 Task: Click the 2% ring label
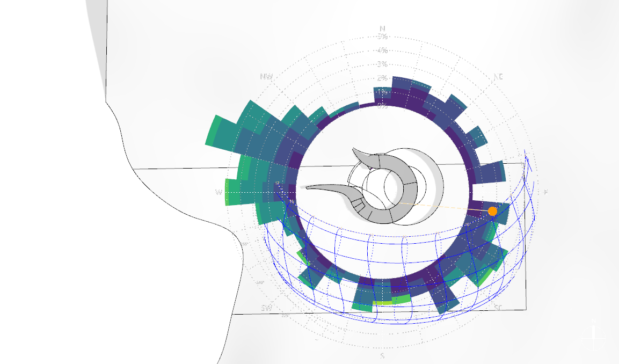point(382,78)
